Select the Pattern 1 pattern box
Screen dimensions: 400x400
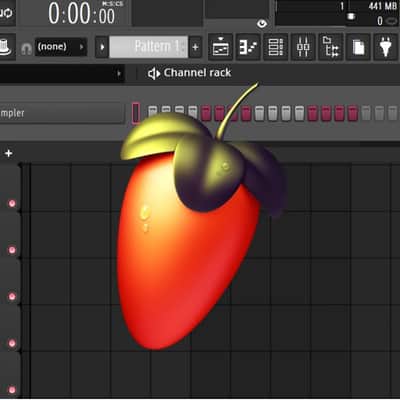pyautogui.click(x=149, y=47)
